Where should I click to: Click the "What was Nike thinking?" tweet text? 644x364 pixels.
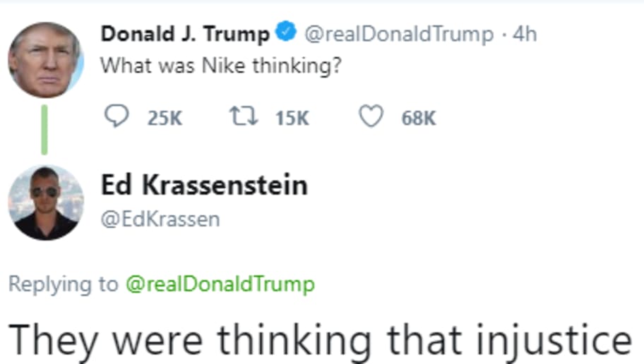click(x=221, y=66)
